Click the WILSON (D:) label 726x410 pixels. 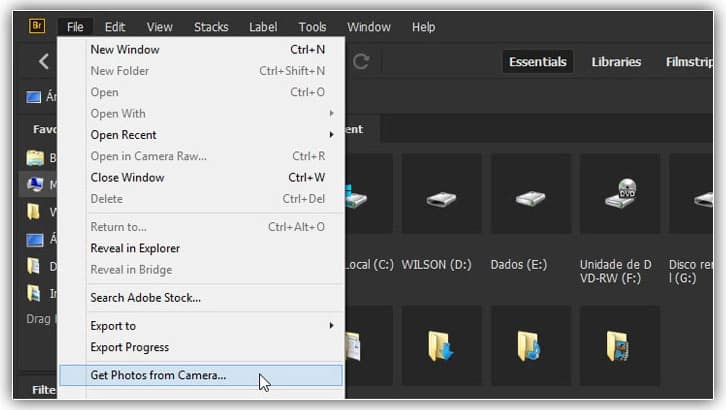tap(436, 265)
